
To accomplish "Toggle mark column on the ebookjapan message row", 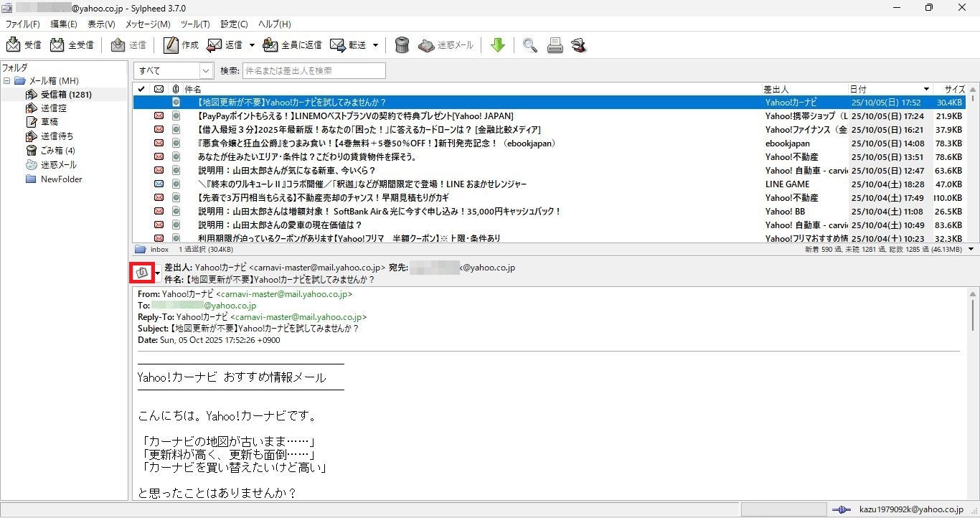I will 141,143.
